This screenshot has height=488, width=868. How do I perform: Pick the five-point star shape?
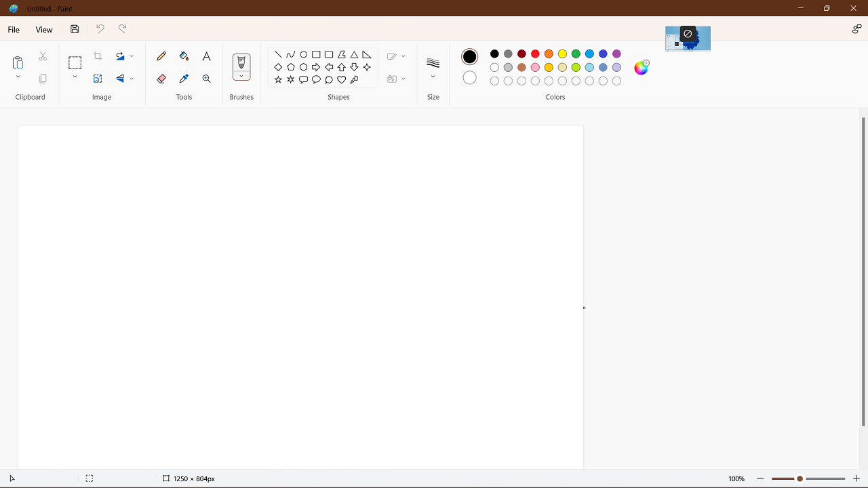pyautogui.click(x=278, y=80)
